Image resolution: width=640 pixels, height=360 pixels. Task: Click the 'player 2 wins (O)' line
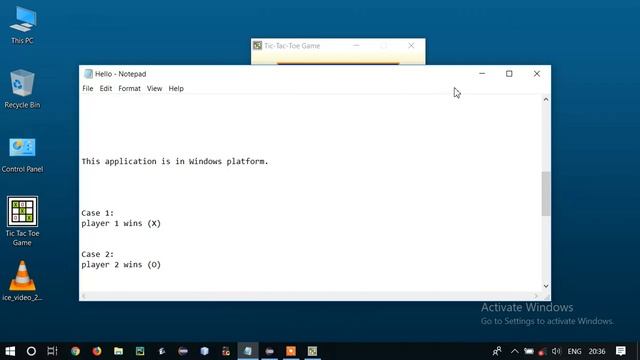click(121, 265)
